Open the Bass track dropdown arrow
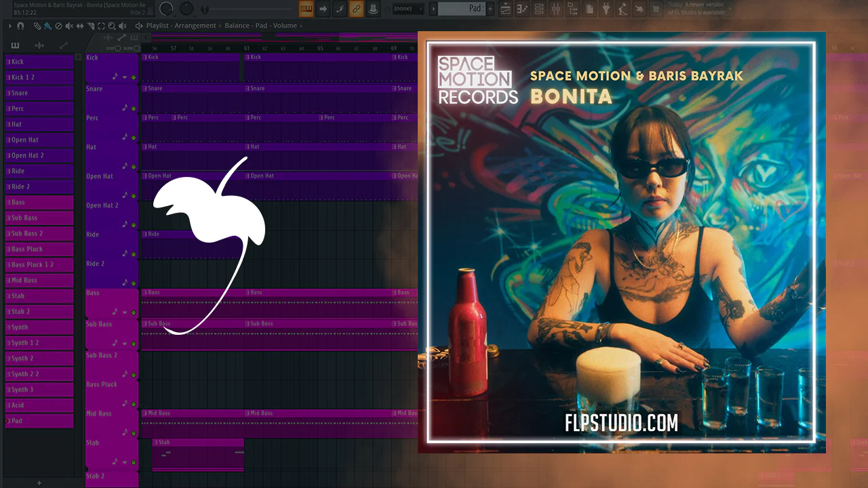The width and height of the screenshot is (868, 488). point(125,312)
